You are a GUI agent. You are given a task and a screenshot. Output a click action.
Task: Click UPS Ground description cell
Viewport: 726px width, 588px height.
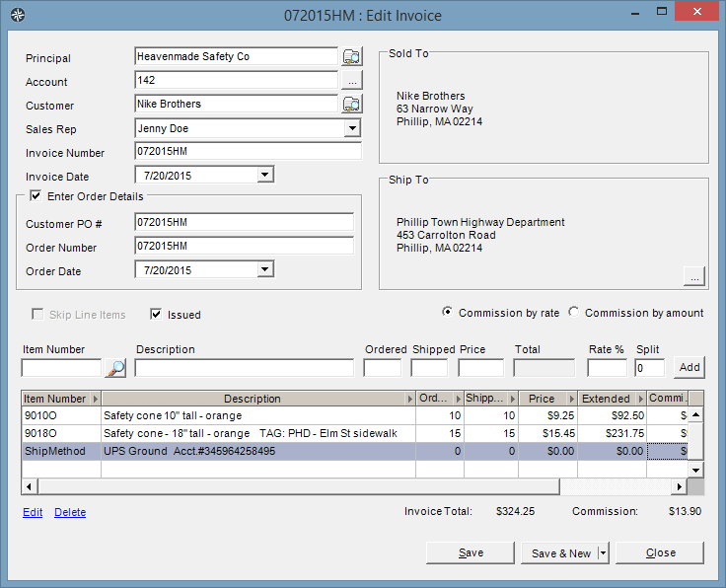[x=258, y=451]
